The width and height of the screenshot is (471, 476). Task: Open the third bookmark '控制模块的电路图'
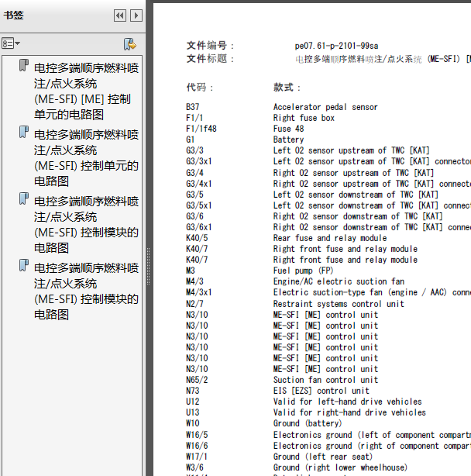[x=86, y=225]
